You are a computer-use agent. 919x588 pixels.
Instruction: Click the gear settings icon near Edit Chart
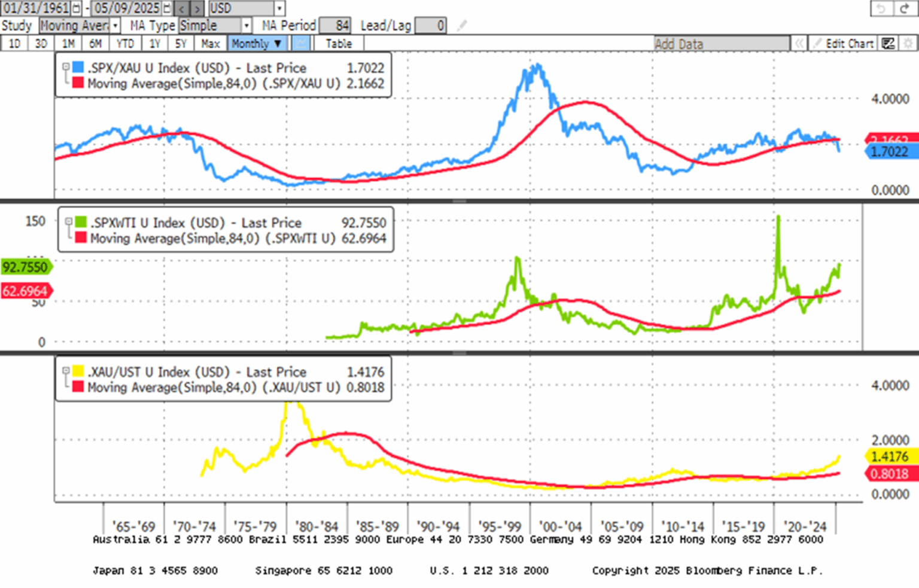[908, 43]
